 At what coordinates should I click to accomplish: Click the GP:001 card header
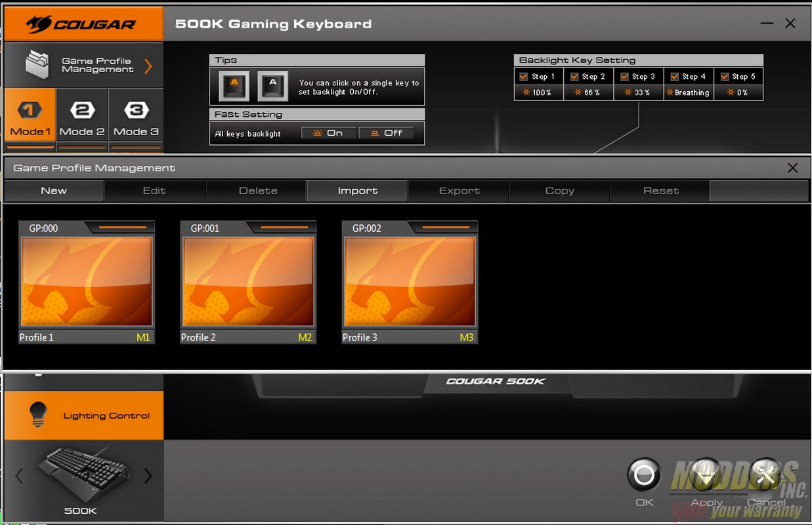[248, 228]
